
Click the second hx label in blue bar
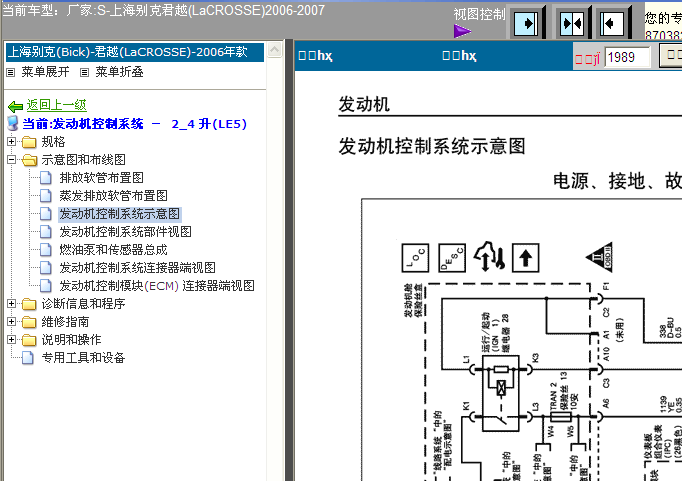[459, 56]
